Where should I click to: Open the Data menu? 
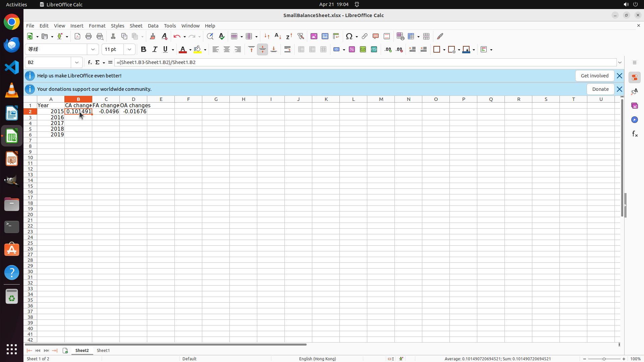coord(153,26)
